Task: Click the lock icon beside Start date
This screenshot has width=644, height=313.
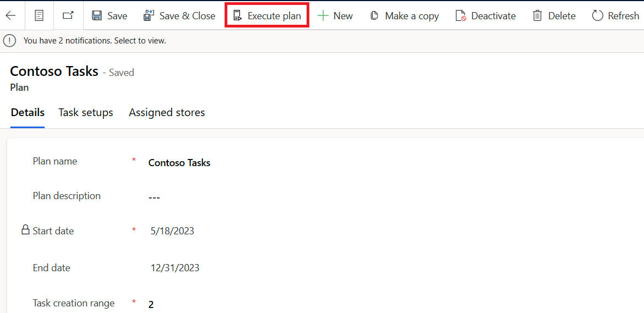Action: coord(26,229)
